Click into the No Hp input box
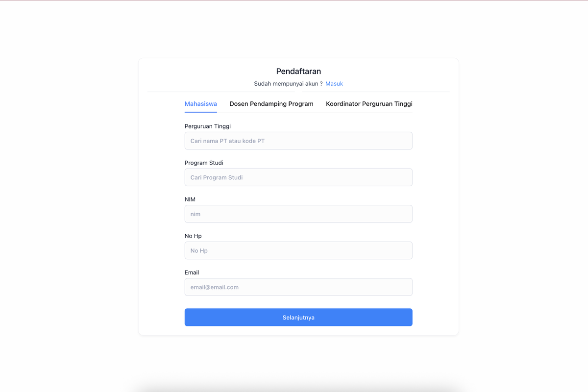This screenshot has width=588, height=392. click(x=298, y=250)
